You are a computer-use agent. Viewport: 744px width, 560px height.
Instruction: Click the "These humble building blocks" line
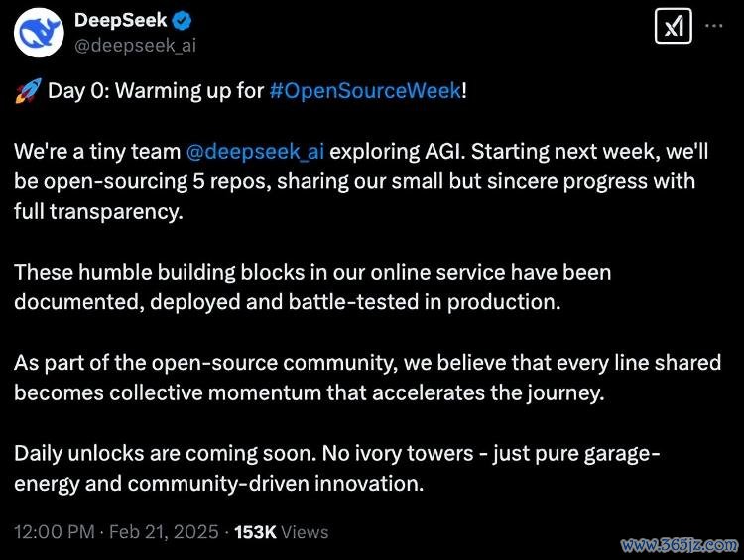[312, 273]
